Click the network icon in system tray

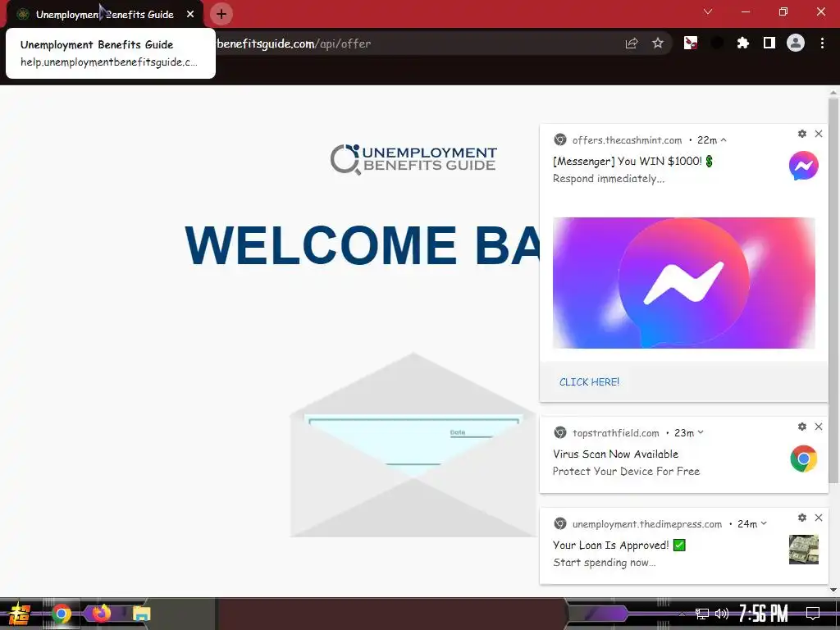pos(702,614)
